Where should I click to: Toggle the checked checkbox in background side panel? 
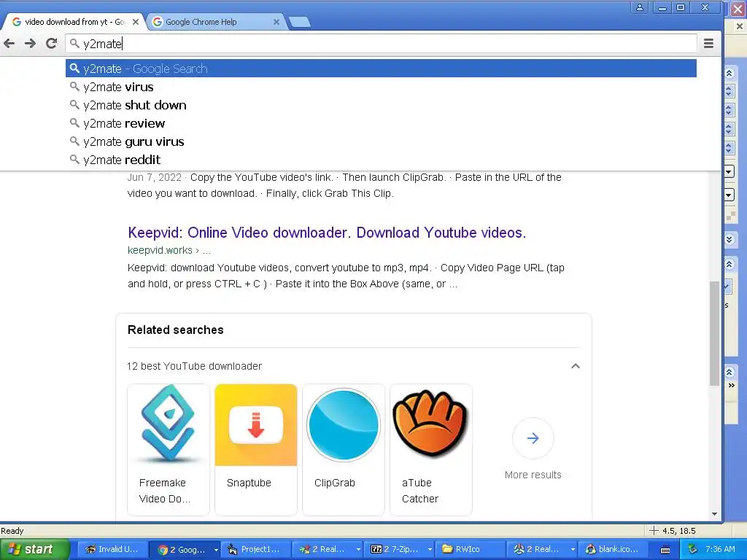[x=727, y=286]
